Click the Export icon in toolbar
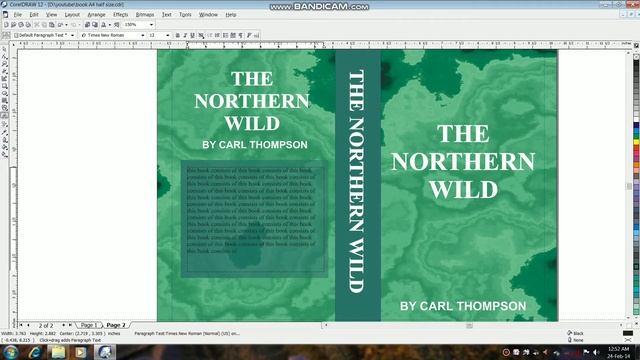 (95, 24)
